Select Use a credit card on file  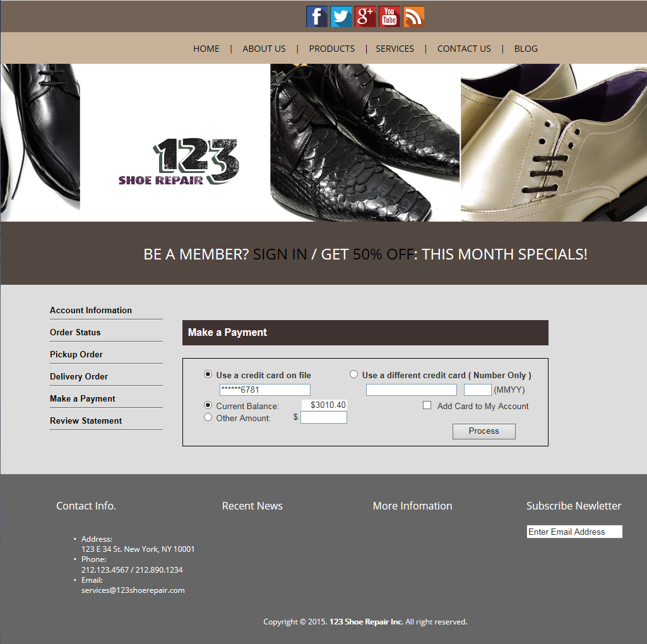click(208, 374)
